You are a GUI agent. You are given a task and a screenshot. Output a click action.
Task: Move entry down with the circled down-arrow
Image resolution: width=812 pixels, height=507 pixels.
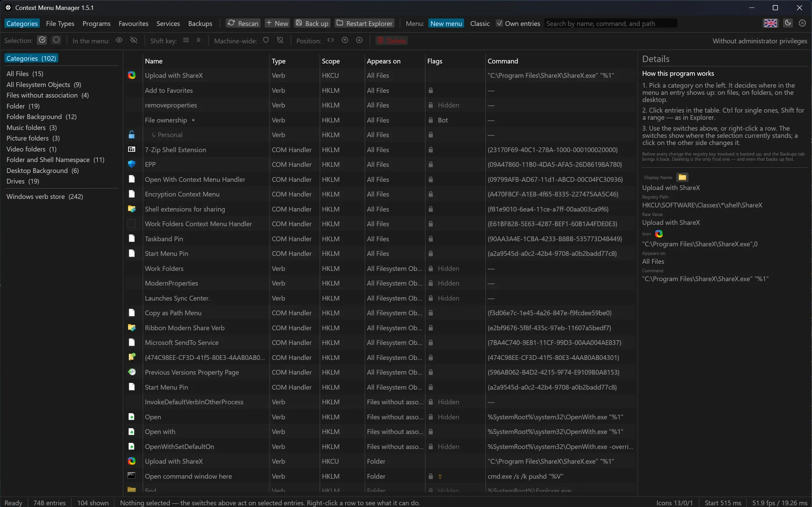(359, 40)
